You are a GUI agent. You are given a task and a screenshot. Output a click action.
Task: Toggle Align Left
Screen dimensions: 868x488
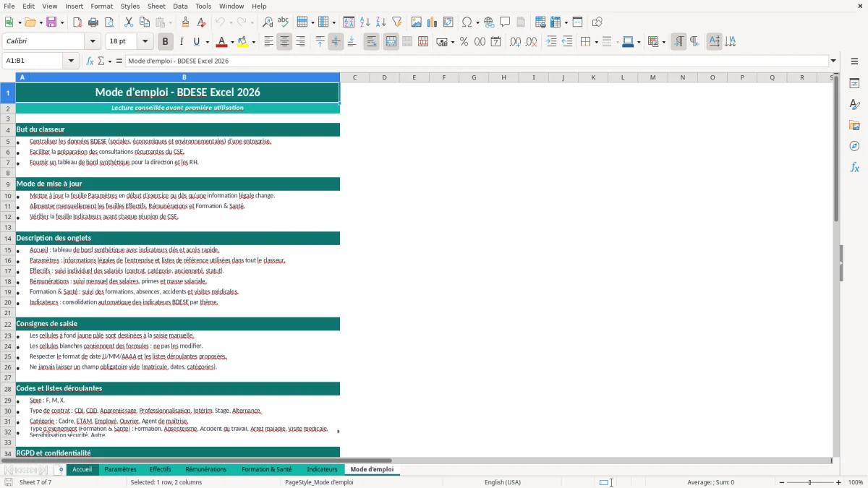click(x=268, y=42)
